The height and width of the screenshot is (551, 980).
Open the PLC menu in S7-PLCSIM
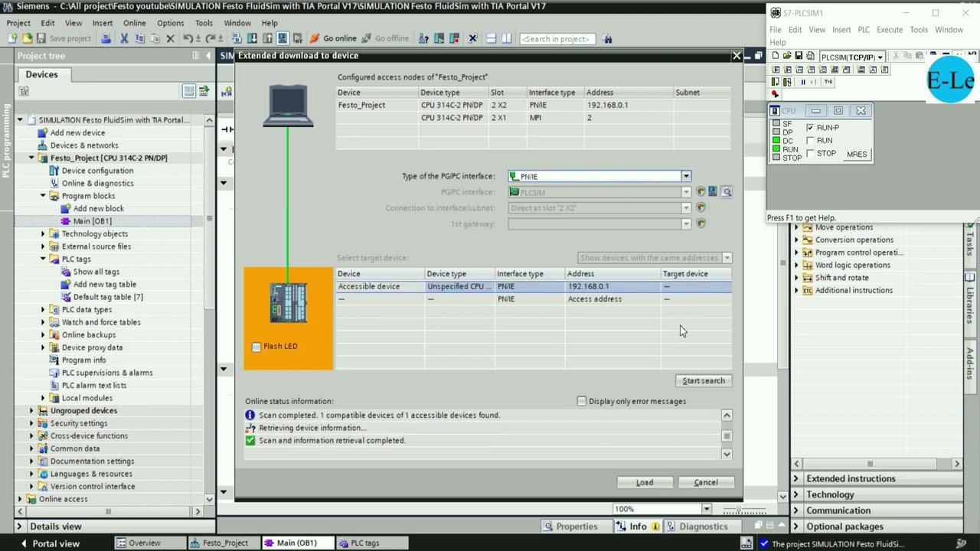[864, 30]
